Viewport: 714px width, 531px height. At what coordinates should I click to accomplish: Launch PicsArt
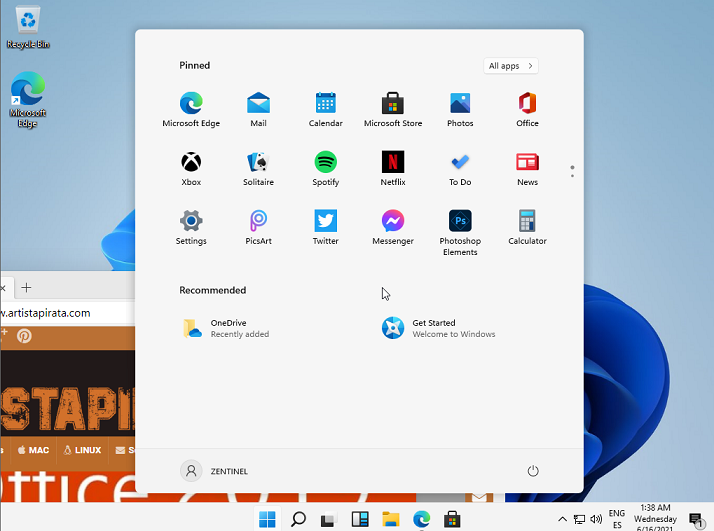tap(258, 227)
